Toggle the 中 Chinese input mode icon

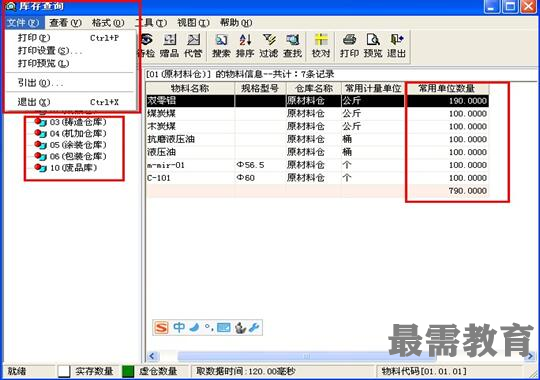[x=179, y=327]
